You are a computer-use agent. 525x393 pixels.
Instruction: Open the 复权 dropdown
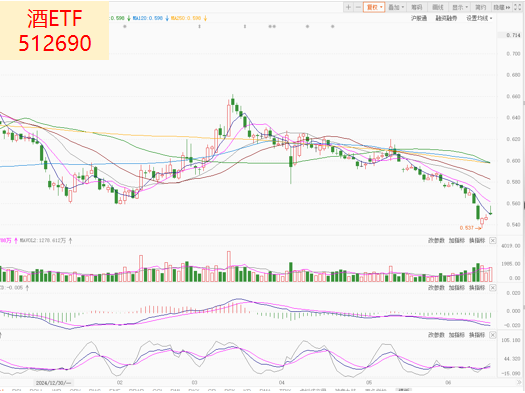tap(374, 7)
